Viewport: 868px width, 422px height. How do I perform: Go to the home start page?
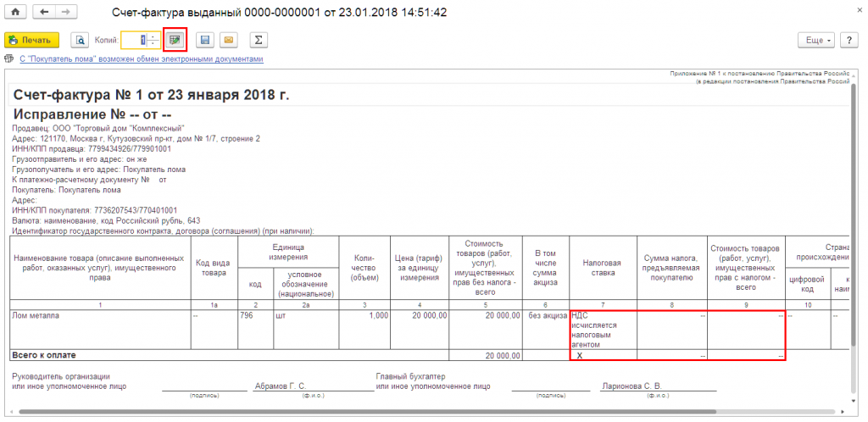click(x=15, y=12)
